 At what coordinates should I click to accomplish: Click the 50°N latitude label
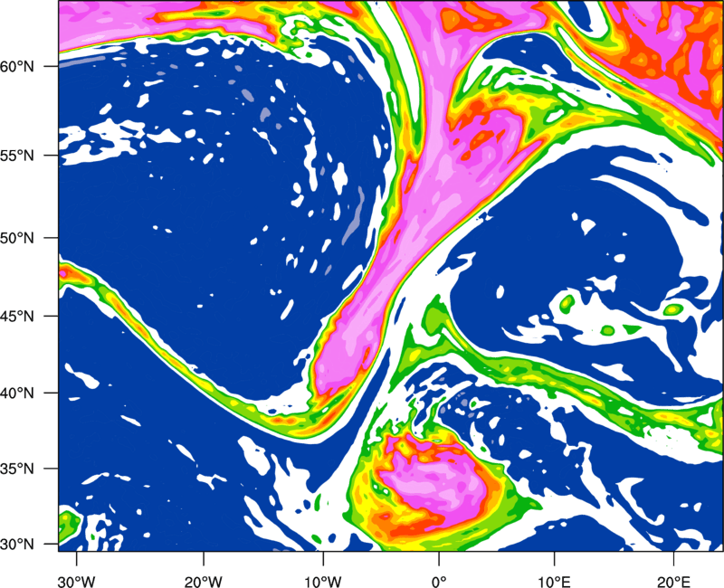[17, 238]
